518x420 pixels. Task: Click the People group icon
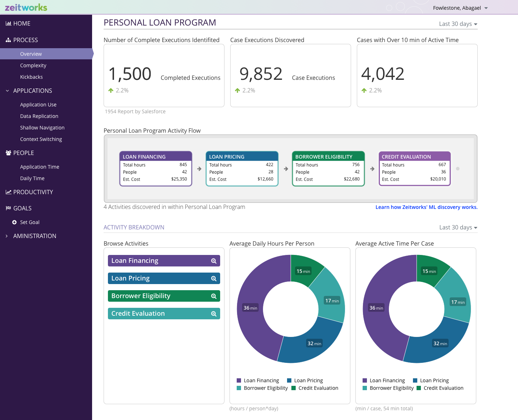point(8,153)
